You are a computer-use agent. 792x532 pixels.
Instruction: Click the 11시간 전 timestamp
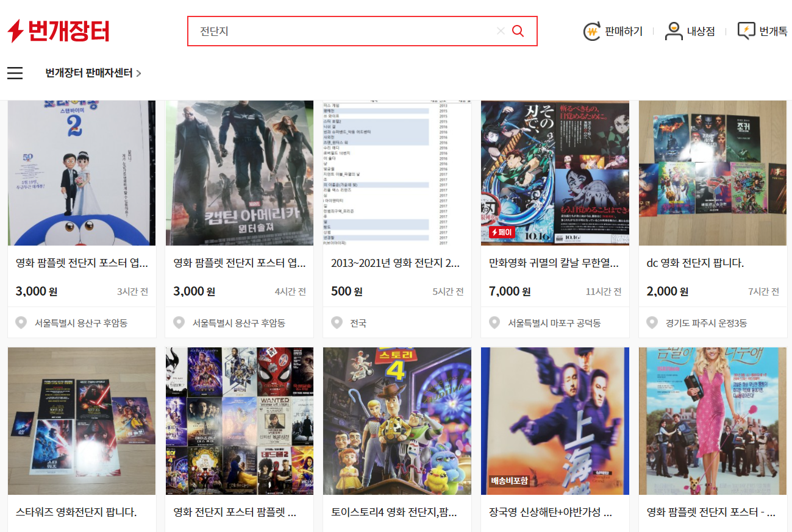coord(604,292)
